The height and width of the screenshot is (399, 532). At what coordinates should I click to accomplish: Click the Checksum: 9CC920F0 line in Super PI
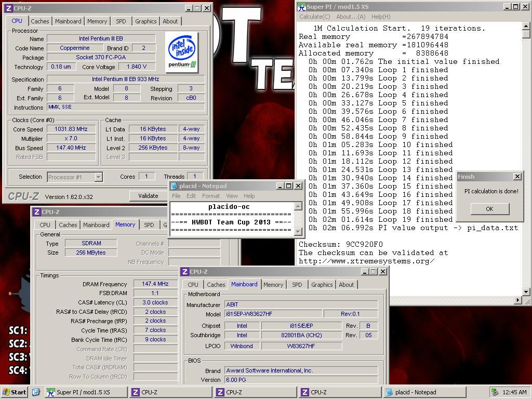[341, 244]
